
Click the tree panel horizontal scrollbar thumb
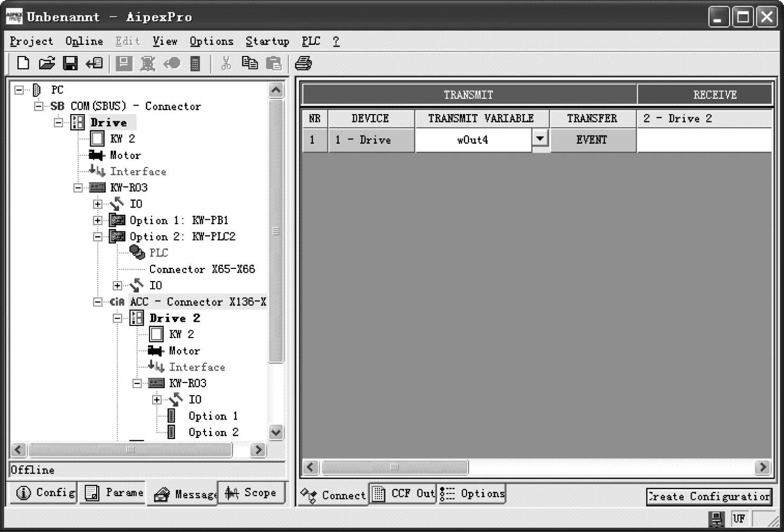click(130, 450)
